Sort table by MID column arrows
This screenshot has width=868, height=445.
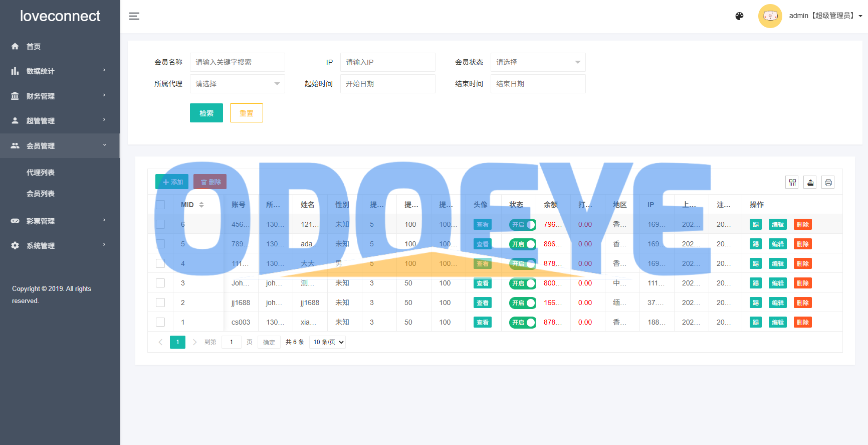(x=201, y=205)
